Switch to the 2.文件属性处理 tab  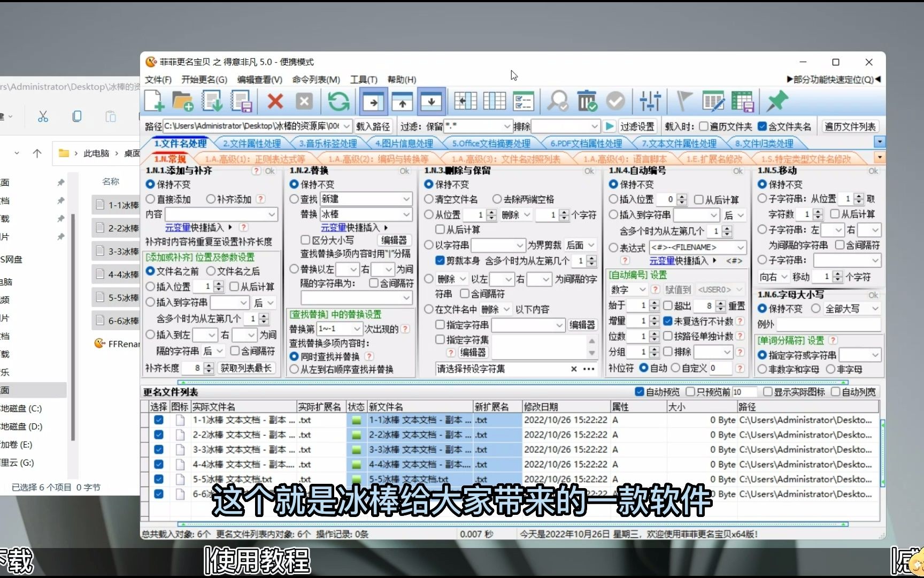click(251, 143)
